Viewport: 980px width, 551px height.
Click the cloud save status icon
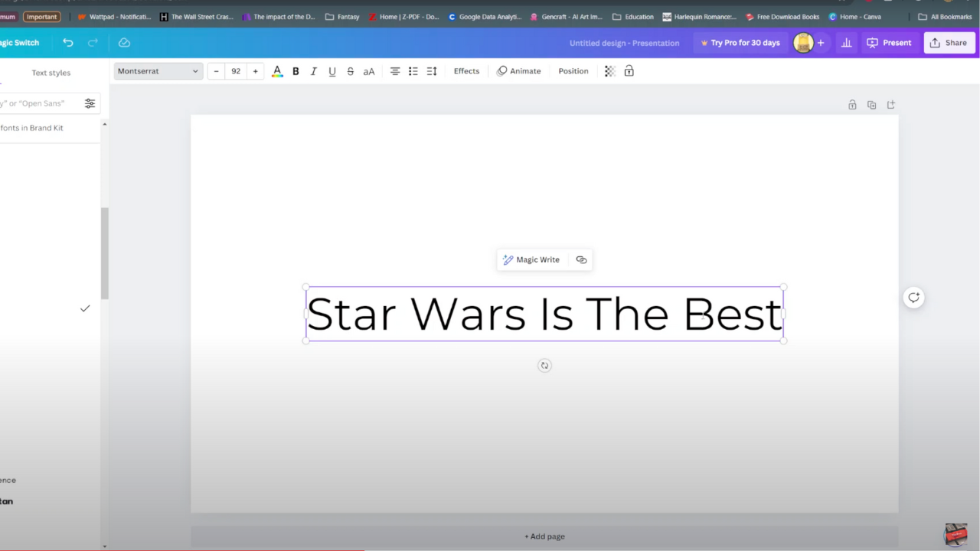[124, 43]
